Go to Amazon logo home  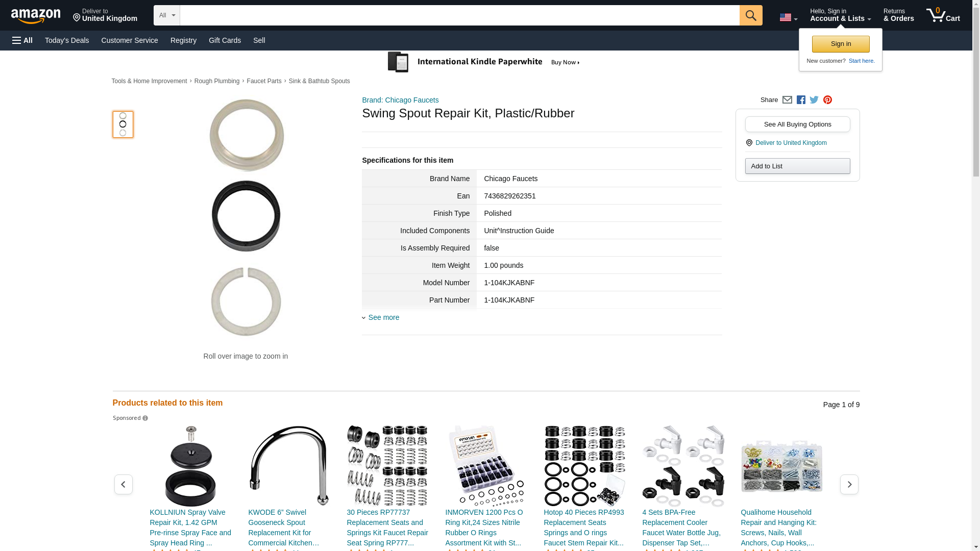(x=36, y=16)
